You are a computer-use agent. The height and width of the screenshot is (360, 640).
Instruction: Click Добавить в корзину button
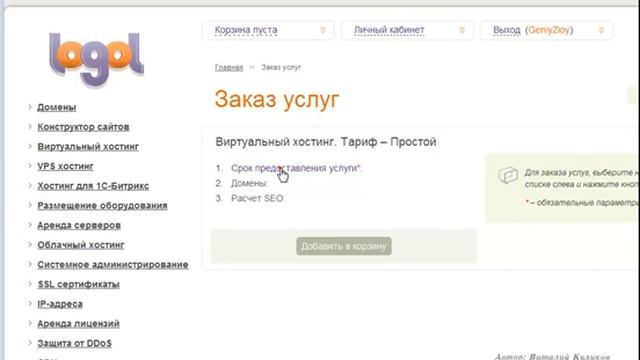(x=344, y=246)
